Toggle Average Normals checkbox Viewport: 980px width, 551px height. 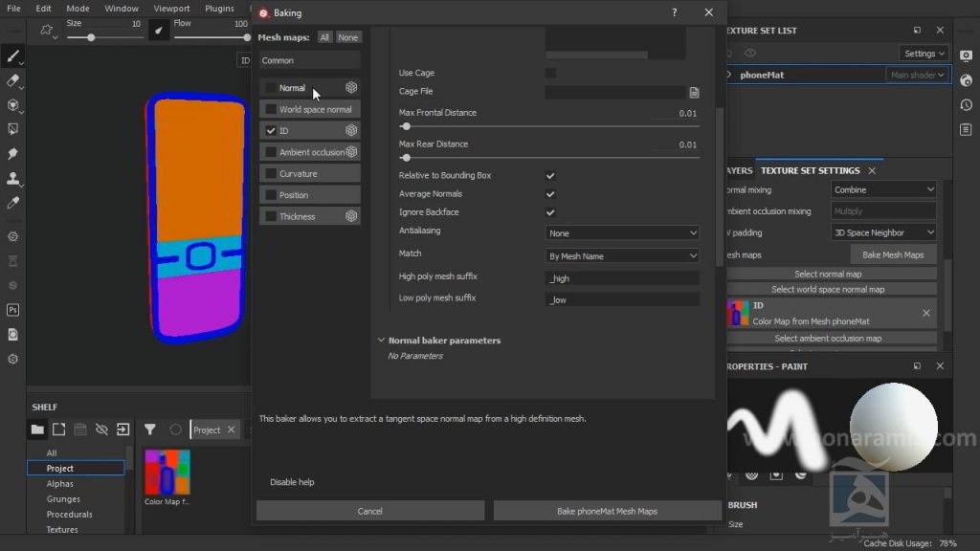coord(550,194)
